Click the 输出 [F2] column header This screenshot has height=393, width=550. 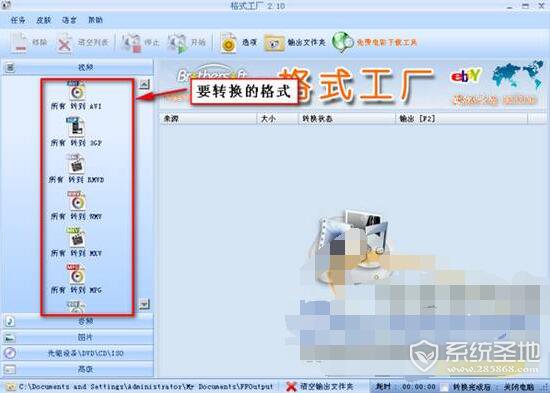462,119
